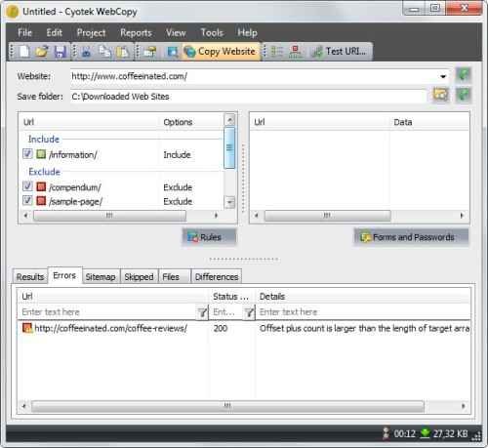This screenshot has height=448, width=488.
Task: Click the Rules button
Action: point(209,237)
